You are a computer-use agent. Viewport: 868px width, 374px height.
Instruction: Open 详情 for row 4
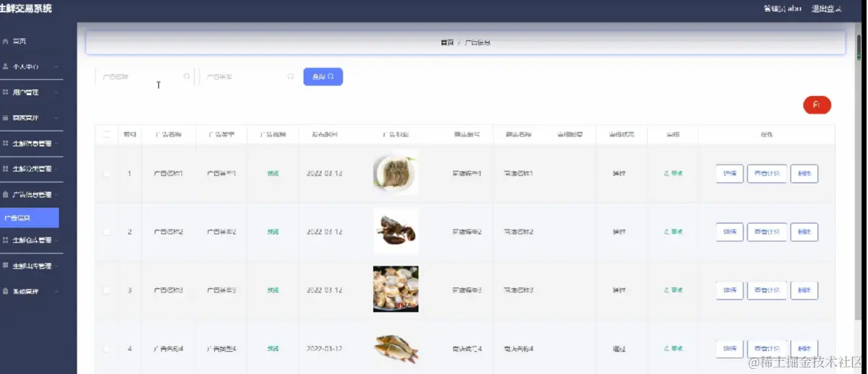729,349
